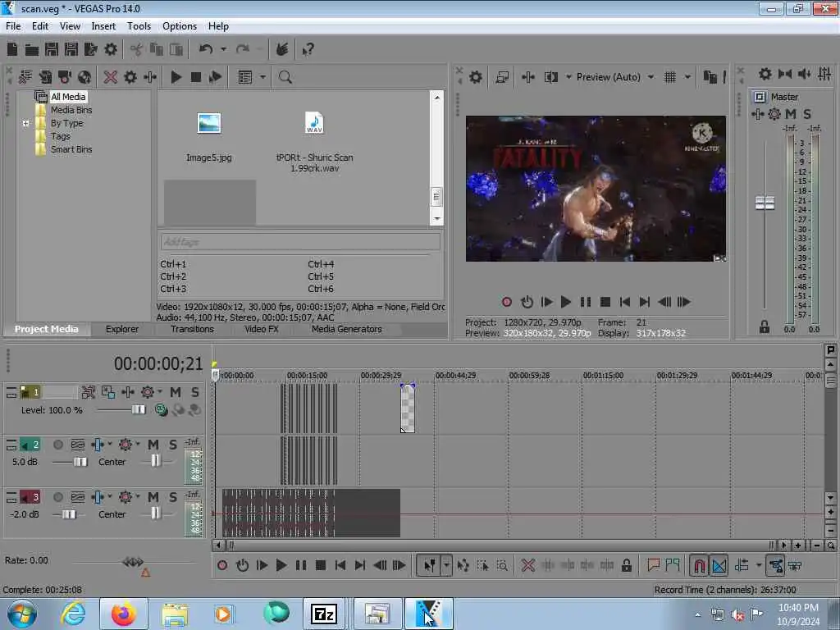This screenshot has width=840, height=630.
Task: Click the Add tags input field
Action: pyautogui.click(x=300, y=242)
